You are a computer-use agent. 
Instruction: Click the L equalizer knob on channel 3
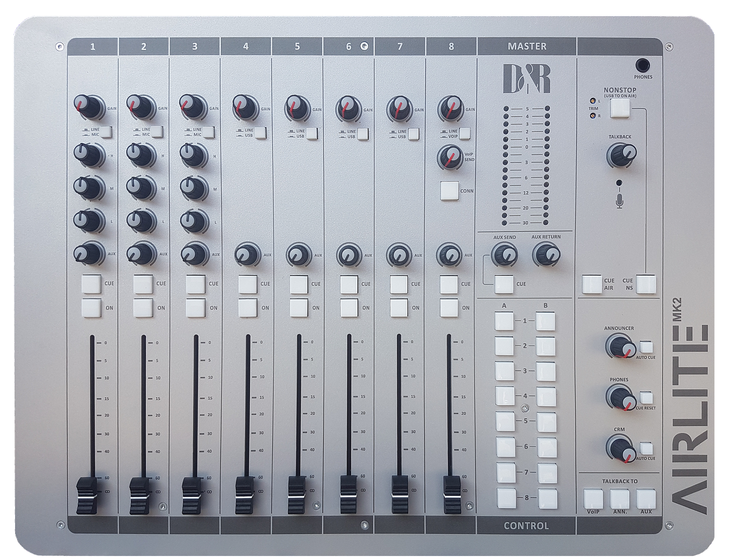(x=194, y=221)
